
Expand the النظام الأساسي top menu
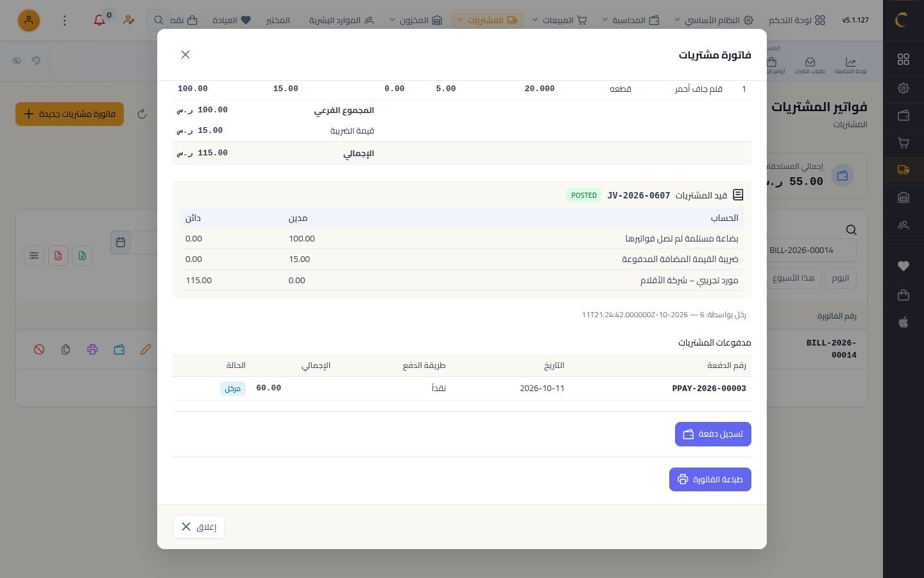[x=714, y=21]
